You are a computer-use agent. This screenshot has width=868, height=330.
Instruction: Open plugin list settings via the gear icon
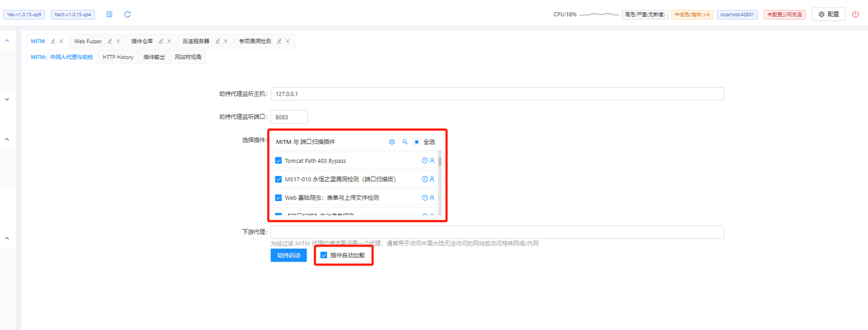pos(391,142)
